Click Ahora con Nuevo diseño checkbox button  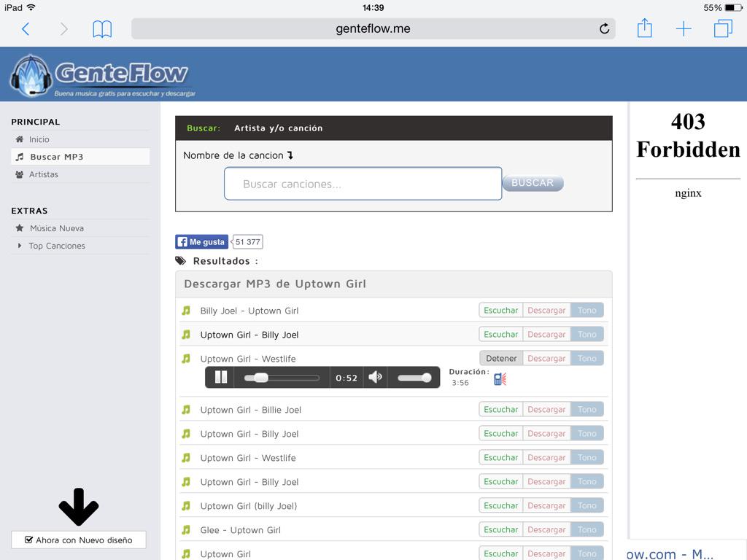point(79,540)
